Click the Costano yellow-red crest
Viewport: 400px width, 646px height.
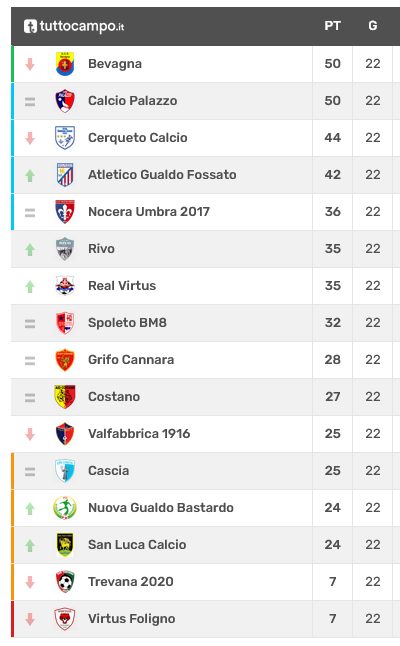(x=65, y=397)
